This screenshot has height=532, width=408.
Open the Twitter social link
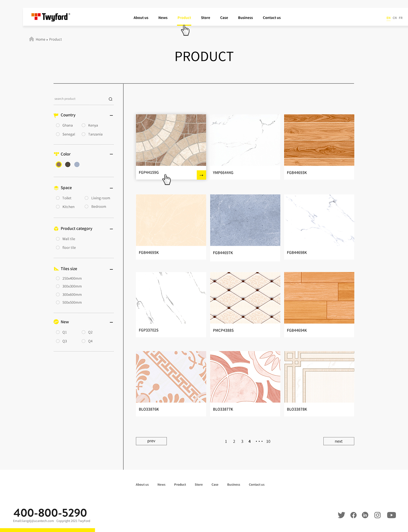point(341,515)
